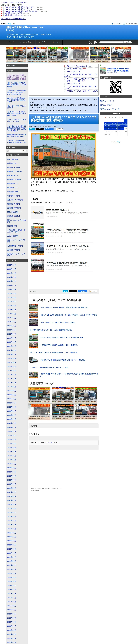The height and width of the screenshot is (644, 138).
Task: Click the Hatena B! button under article title
Action: [x=32, y=129]
